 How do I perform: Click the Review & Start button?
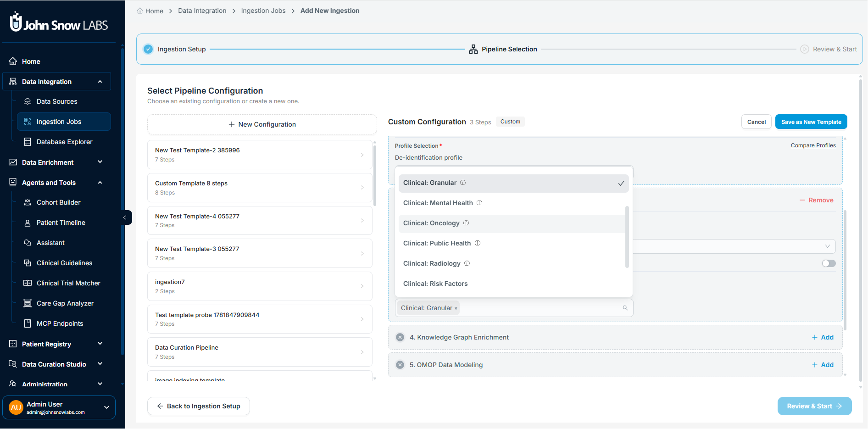point(814,406)
